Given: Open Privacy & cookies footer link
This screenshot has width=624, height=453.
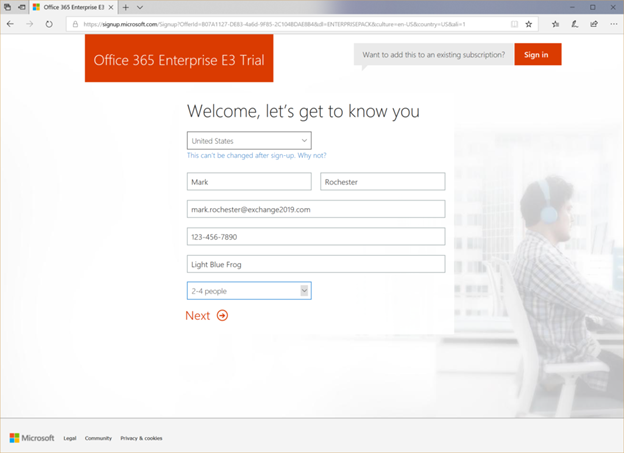Looking at the screenshot, I should click(141, 438).
